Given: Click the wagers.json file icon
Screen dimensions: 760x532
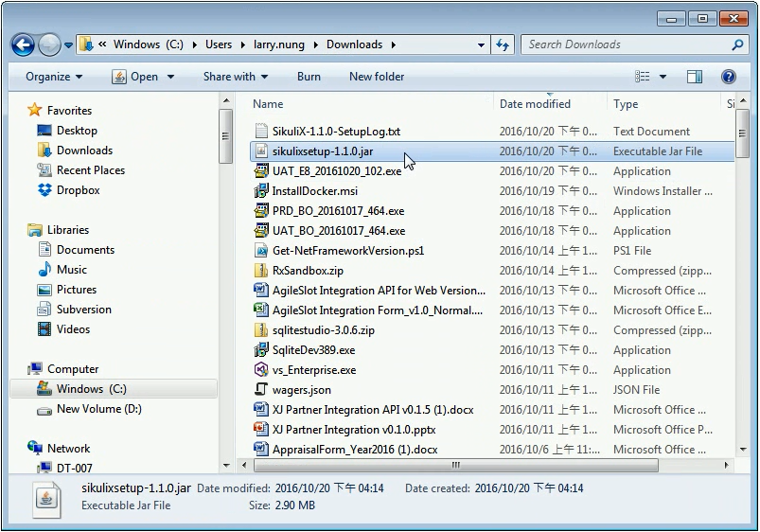Looking at the screenshot, I should click(261, 389).
